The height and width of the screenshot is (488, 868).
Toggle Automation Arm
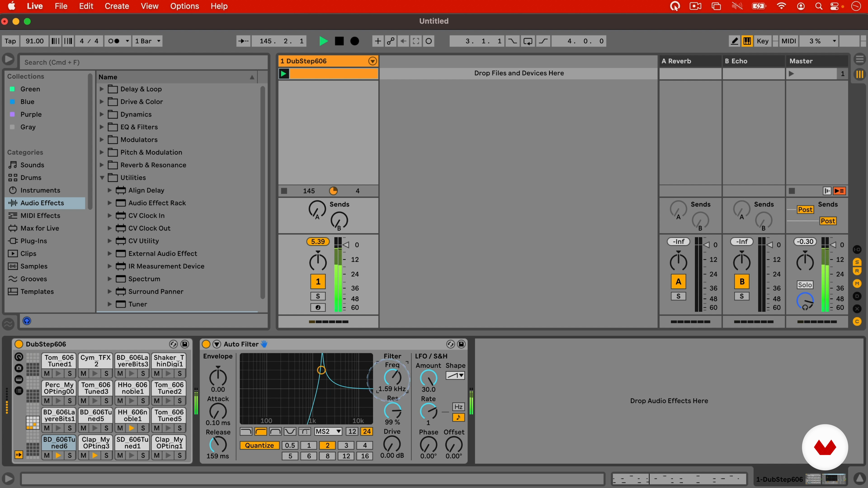[x=391, y=41]
